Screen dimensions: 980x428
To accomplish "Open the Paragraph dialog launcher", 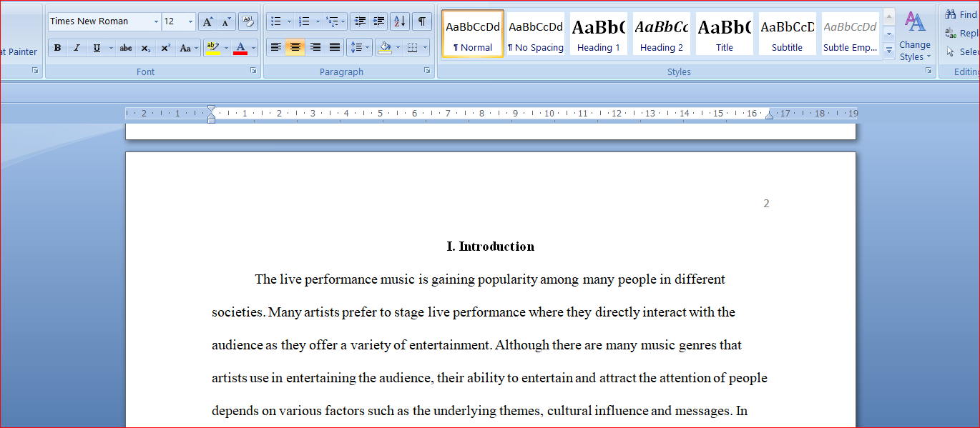I will [427, 71].
